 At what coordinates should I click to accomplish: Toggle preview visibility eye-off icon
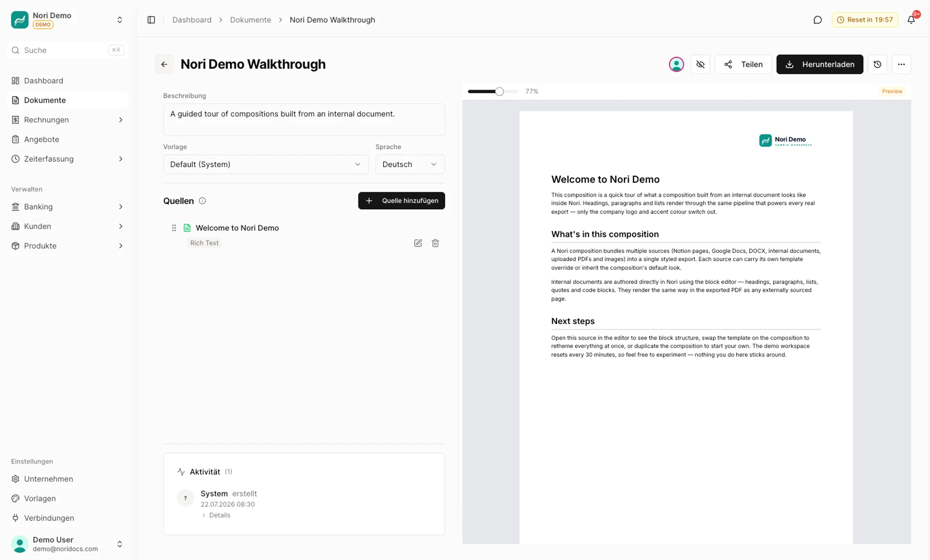(700, 64)
